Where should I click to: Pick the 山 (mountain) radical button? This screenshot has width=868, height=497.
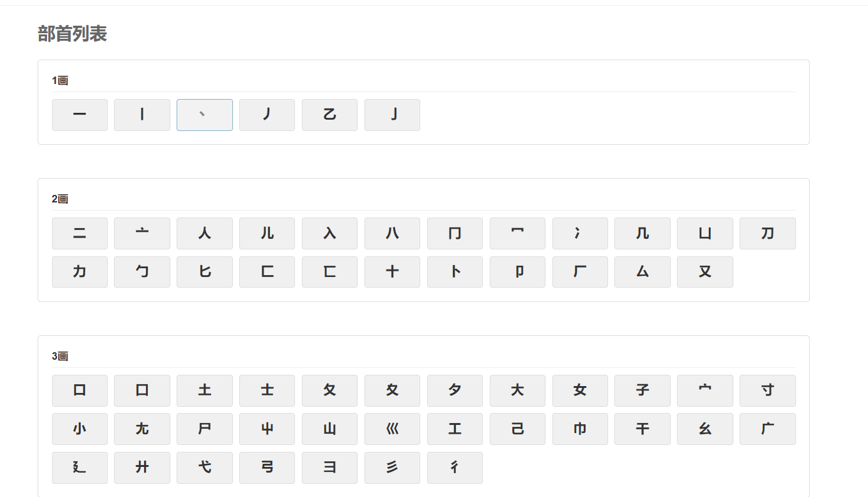[329, 429]
